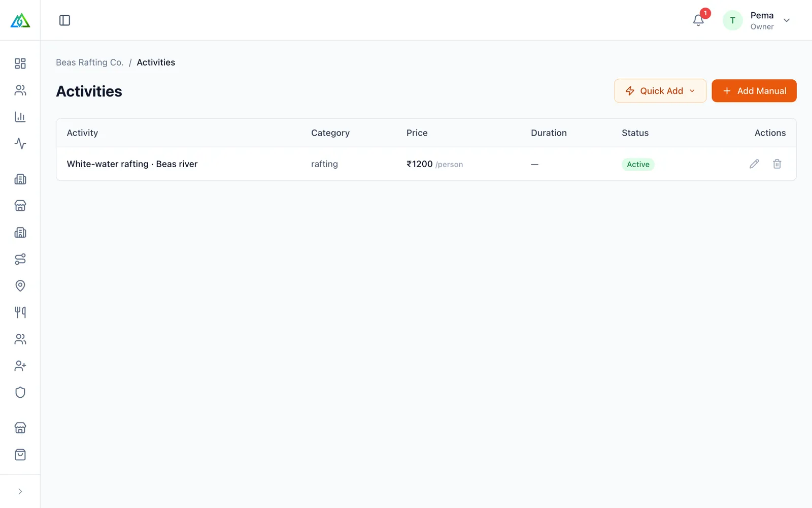Click the ₹1200 /person price
The height and width of the screenshot is (508, 812).
434,164
